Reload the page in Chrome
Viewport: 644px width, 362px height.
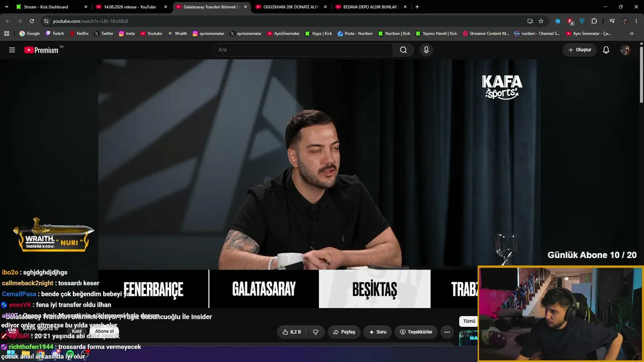tap(32, 21)
